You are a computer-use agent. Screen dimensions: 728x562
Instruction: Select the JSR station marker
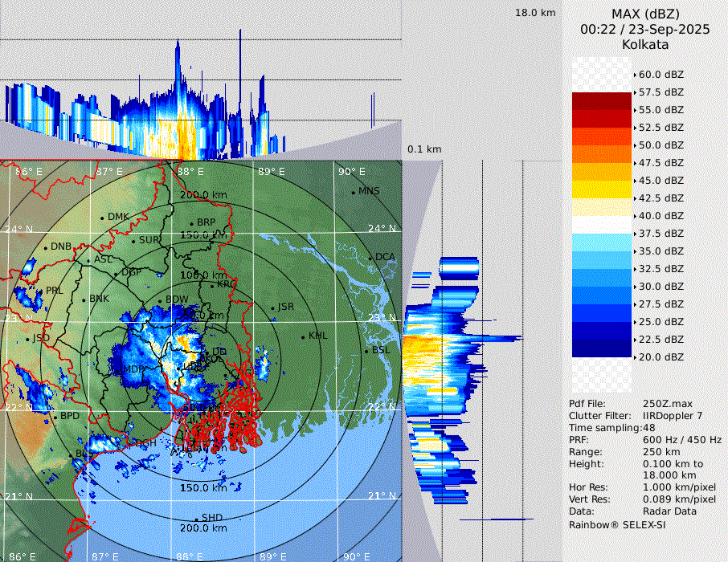272,307
